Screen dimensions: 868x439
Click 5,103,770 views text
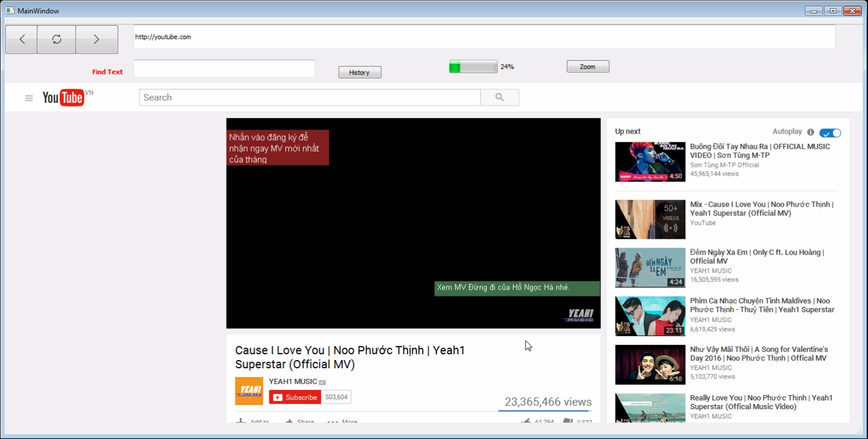click(712, 377)
